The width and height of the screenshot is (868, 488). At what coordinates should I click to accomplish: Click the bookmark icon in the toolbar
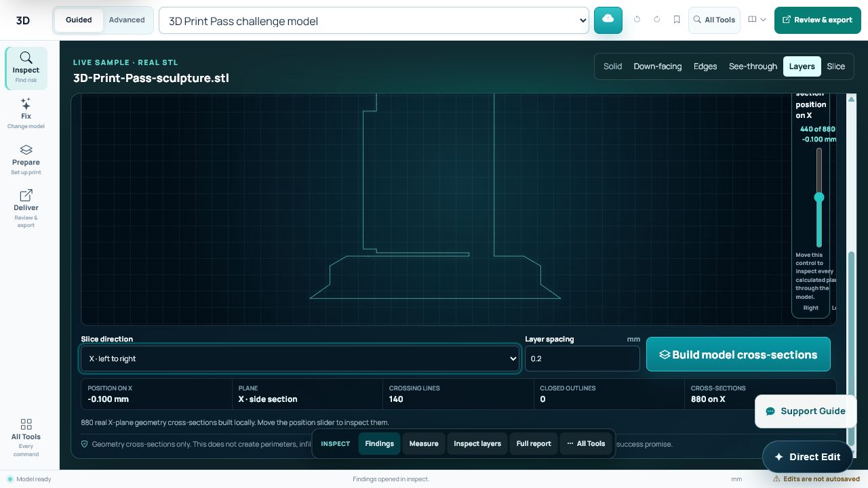677,20
